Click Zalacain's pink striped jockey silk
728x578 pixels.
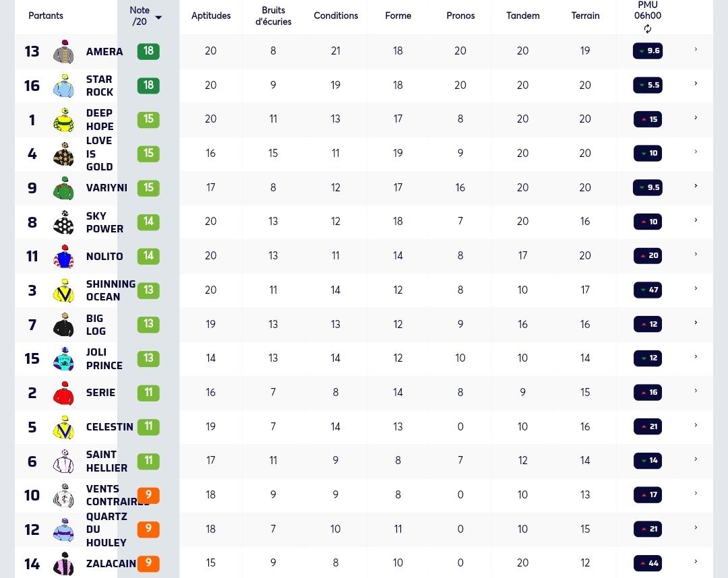click(63, 564)
